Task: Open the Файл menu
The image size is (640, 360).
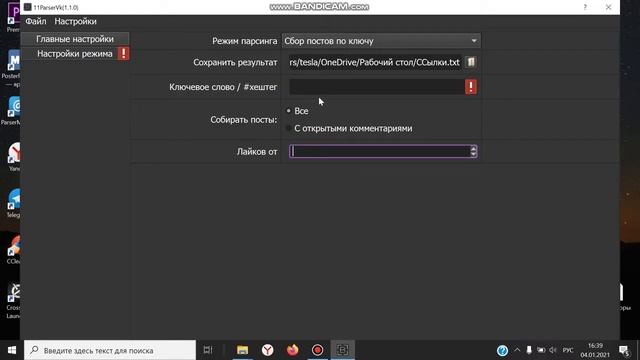Action: (36, 21)
